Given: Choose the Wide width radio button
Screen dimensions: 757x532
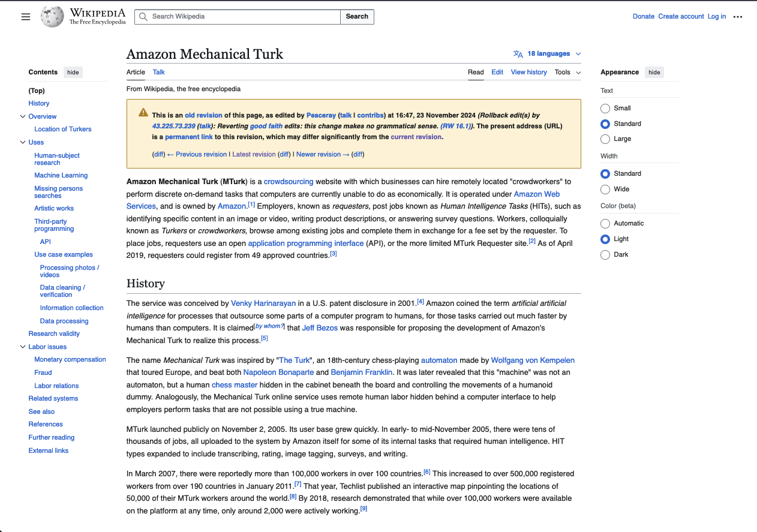Looking at the screenshot, I should 605,189.
